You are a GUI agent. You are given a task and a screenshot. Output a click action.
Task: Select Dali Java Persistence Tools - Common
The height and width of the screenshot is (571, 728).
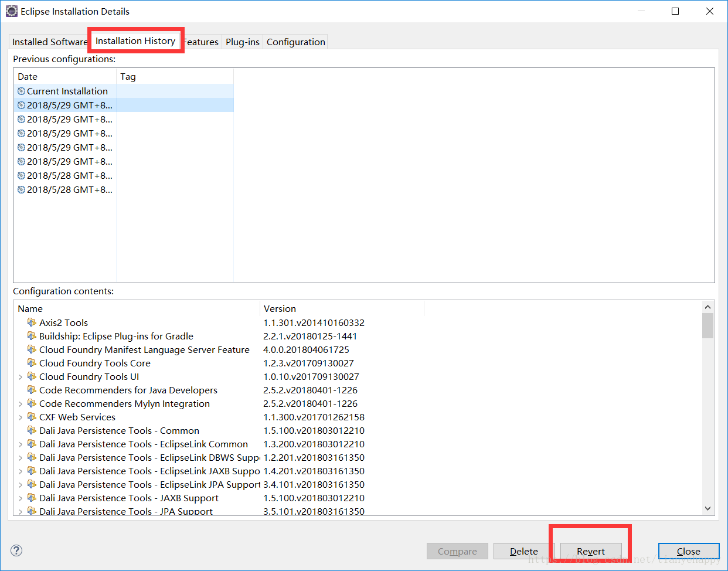click(x=119, y=430)
